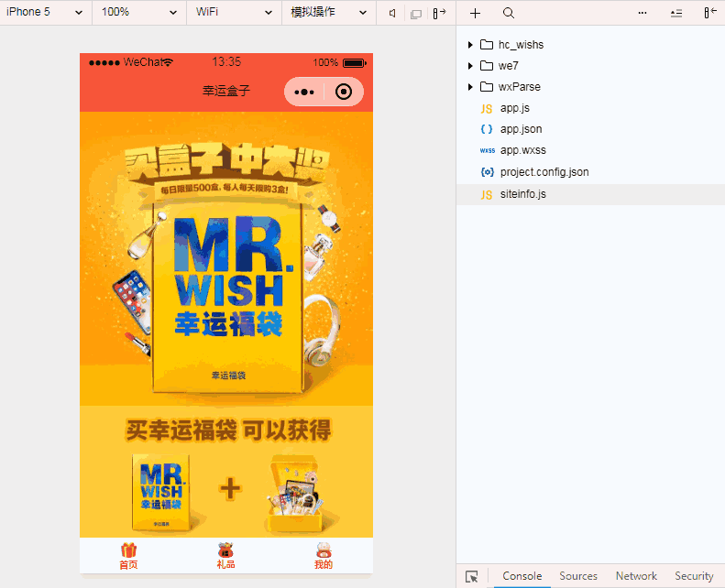
Task: Tap the 礼品 bottom navigation button
Action: (225, 556)
